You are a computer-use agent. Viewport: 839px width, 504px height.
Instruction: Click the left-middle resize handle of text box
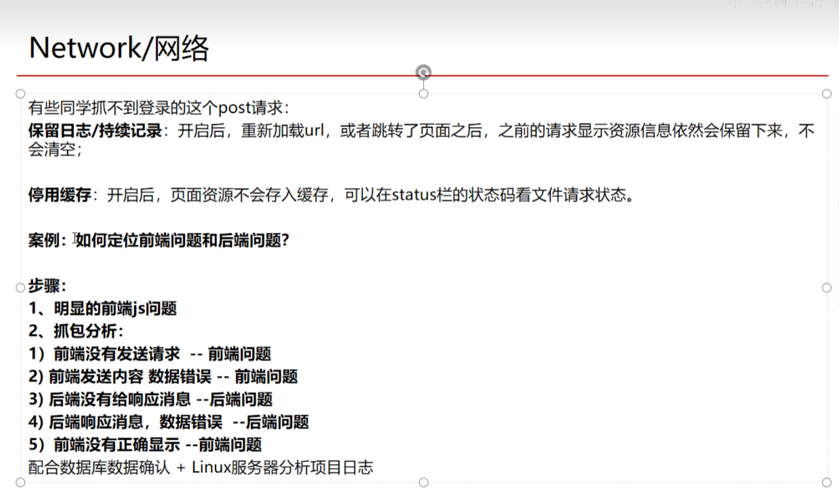tap(20, 288)
